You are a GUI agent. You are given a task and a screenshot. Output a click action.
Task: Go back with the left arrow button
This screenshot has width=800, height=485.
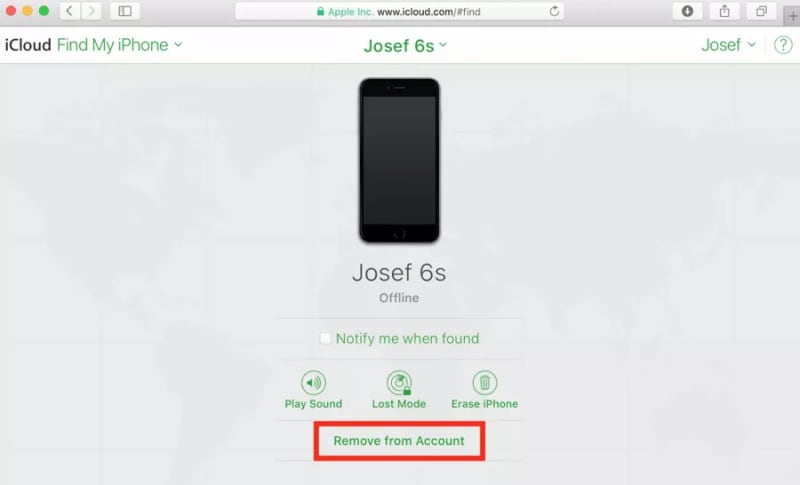(x=69, y=11)
